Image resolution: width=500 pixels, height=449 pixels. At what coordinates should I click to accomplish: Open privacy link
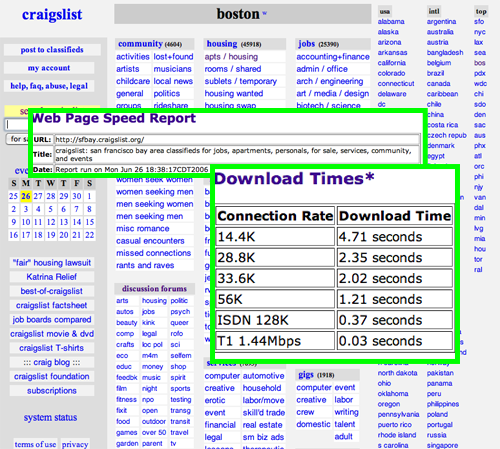click(x=75, y=444)
